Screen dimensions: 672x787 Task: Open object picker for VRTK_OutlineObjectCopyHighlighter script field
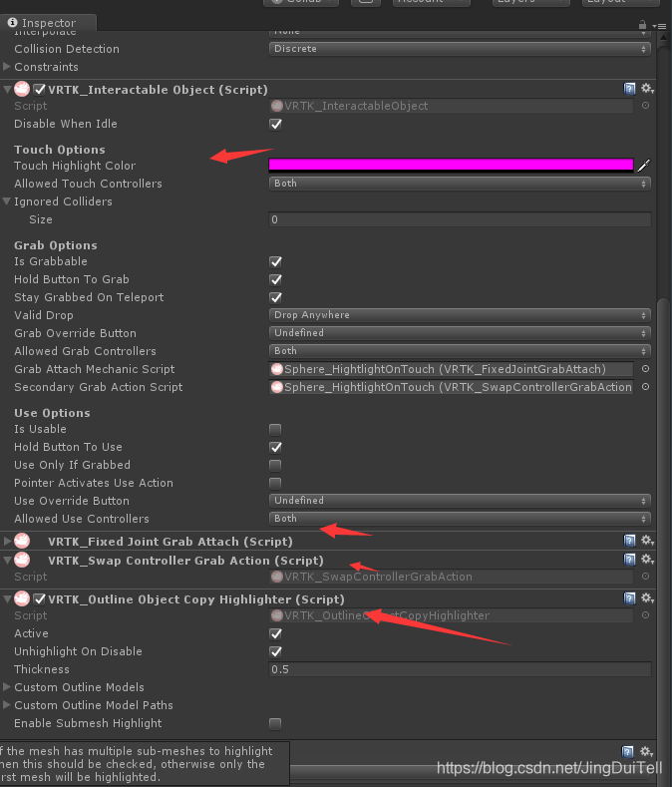tap(645, 614)
